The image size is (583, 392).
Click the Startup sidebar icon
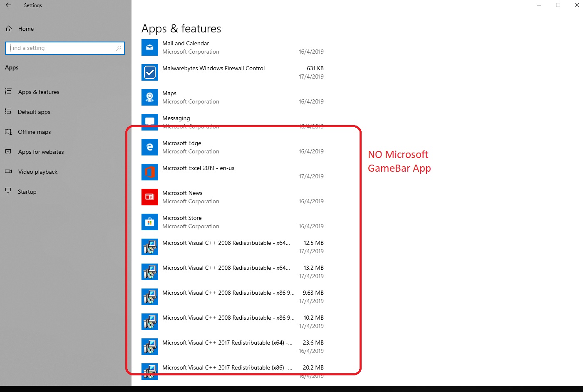[x=8, y=191]
